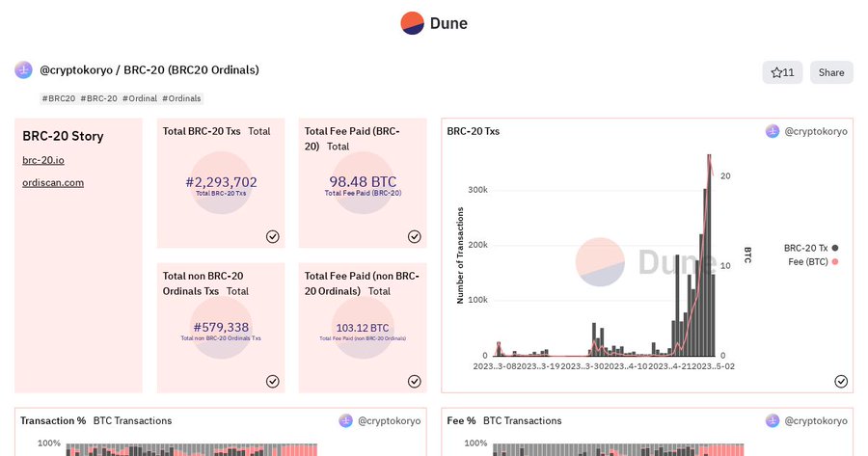
Task: Click the Dune logo at top
Action: (x=434, y=23)
